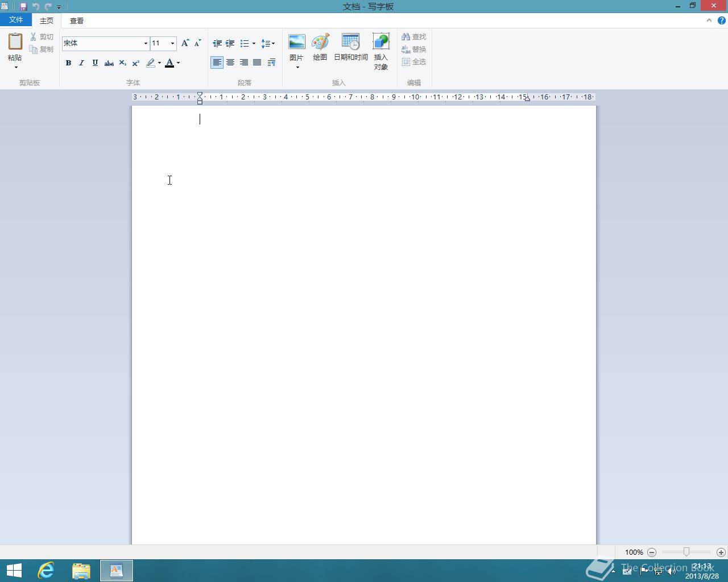Apply font color A
Screen dimensions: 728x582
169,63
